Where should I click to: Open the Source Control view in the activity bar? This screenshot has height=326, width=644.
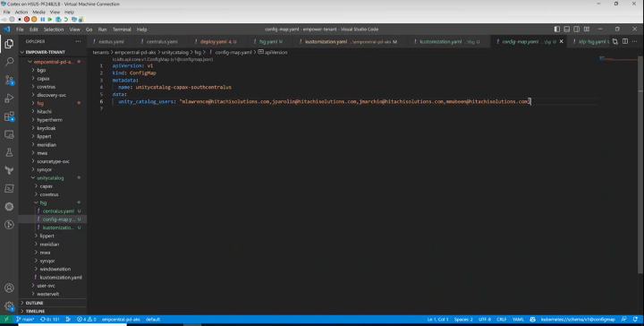(x=9, y=81)
